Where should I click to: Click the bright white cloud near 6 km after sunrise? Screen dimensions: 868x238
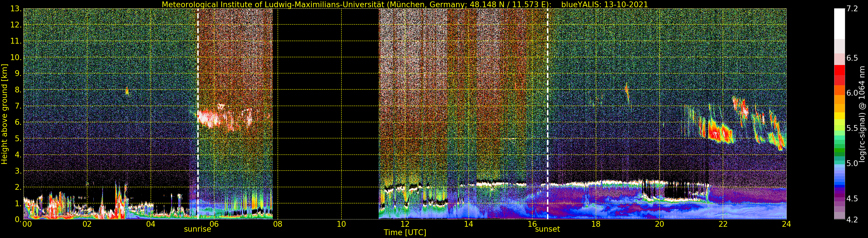tap(209, 118)
